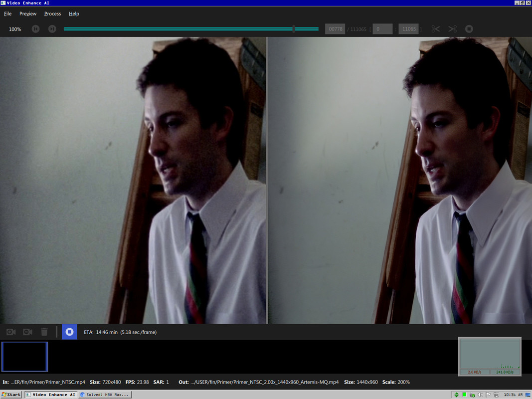
Task: Click the volume speaker tray icon
Action: pos(480,395)
